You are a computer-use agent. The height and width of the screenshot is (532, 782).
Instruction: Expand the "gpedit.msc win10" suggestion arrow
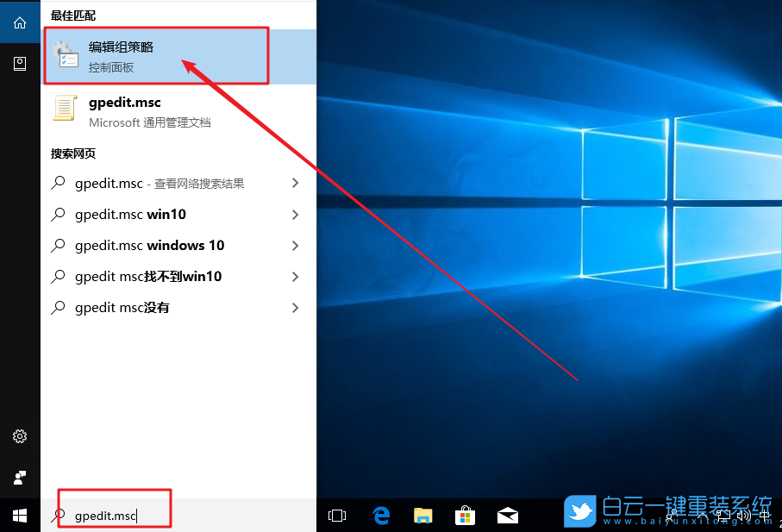point(296,214)
